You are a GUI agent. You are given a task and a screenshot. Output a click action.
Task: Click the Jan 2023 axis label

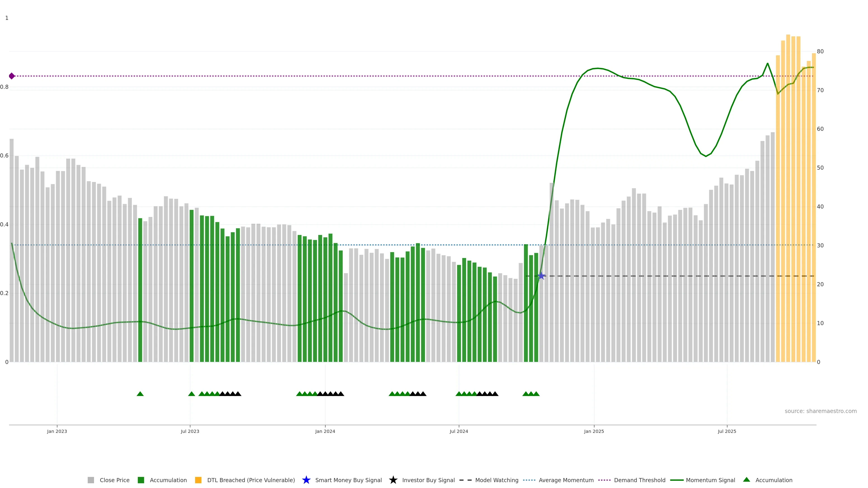pyautogui.click(x=57, y=431)
